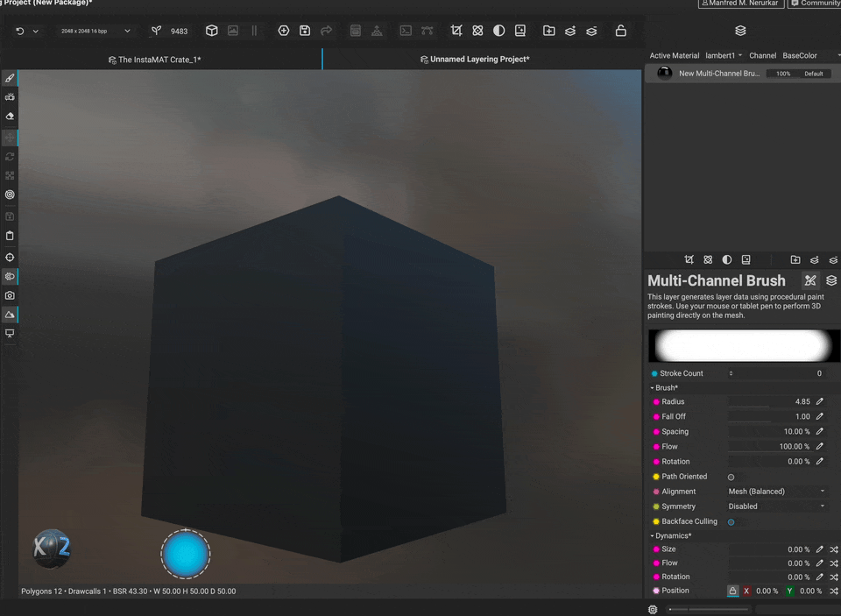Randomize the Dynamics Size with shuffle icon
The image size is (841, 616).
point(833,549)
